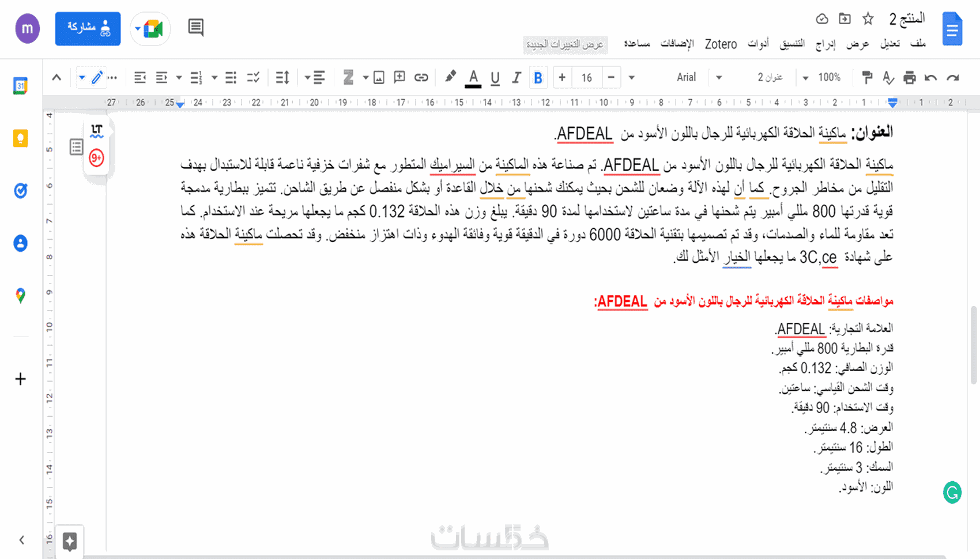Click the Explore star button at bottom
The width and height of the screenshot is (980, 559).
click(x=70, y=541)
